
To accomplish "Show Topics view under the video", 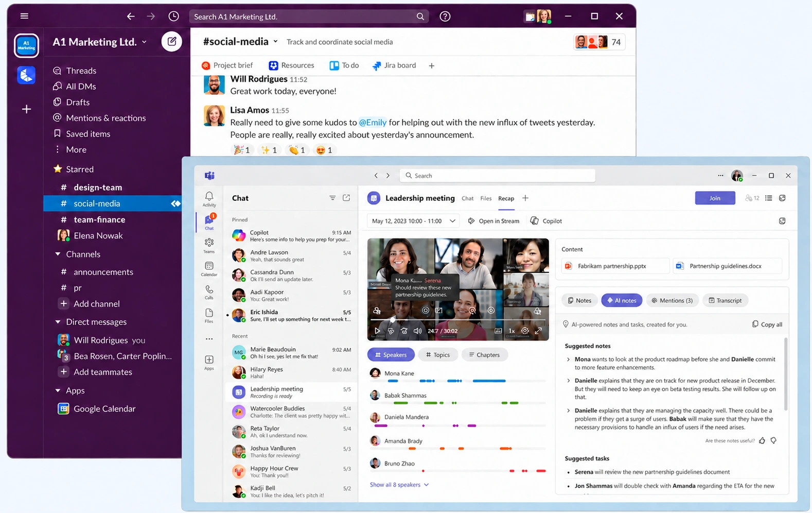I will coord(437,354).
